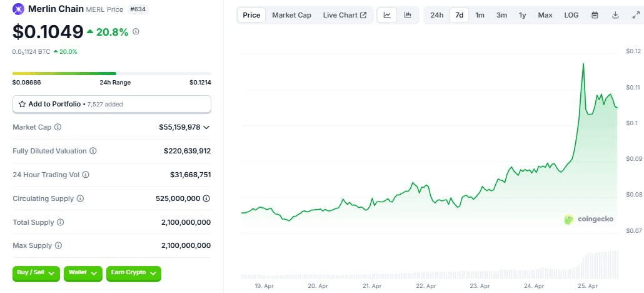The height and width of the screenshot is (293, 644).
Task: Set chart range to Max
Action: 545,15
